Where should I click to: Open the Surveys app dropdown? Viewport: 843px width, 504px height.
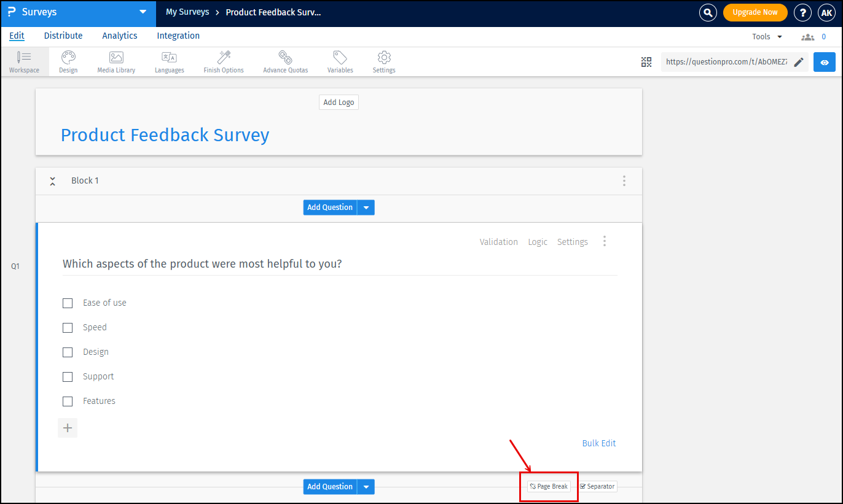tap(142, 12)
